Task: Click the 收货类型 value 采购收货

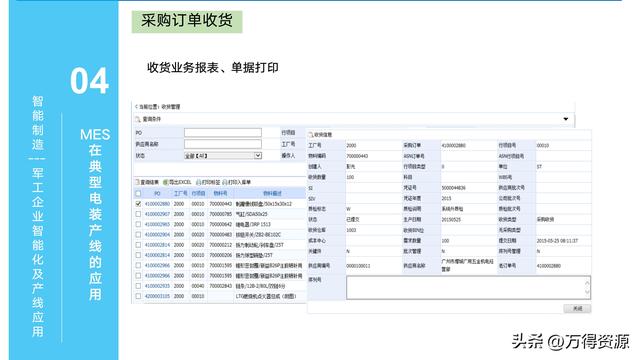Action: click(545, 220)
